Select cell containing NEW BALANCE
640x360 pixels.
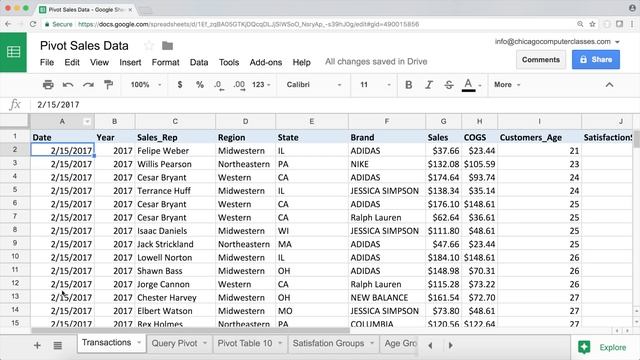tap(387, 298)
